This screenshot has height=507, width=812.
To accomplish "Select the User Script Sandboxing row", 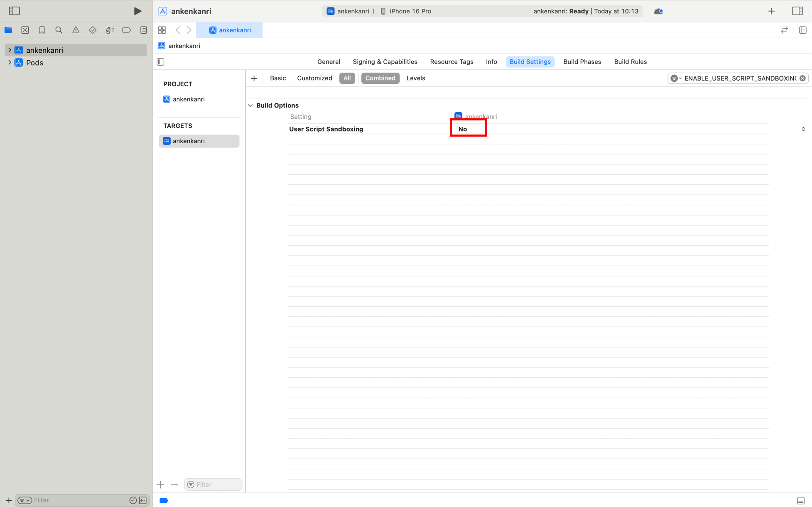I will pos(528,129).
